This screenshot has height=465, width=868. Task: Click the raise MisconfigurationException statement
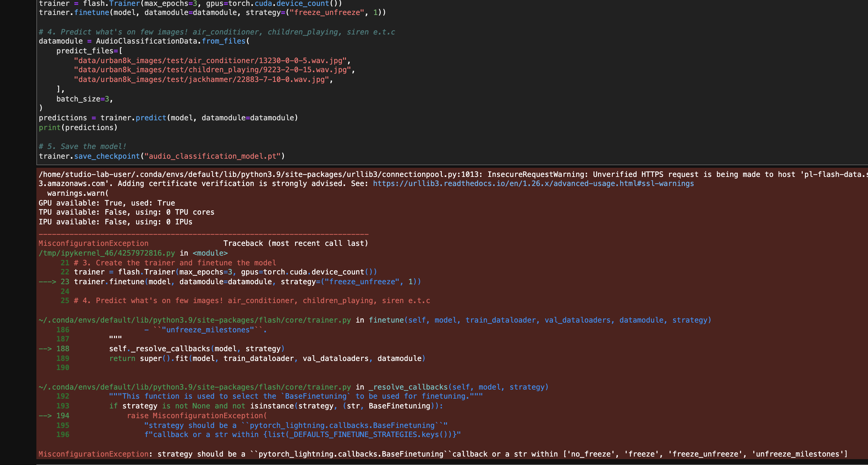click(x=197, y=416)
